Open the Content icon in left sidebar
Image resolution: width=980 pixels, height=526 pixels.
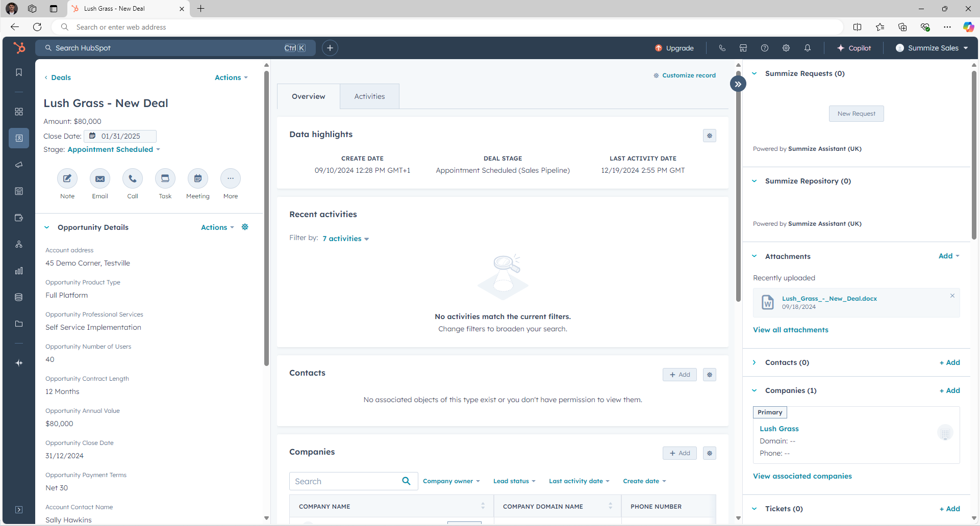tap(19, 191)
